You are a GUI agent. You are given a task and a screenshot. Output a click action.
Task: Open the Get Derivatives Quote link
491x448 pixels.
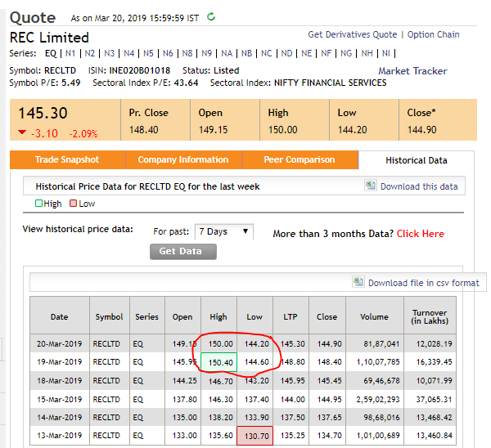pos(352,35)
